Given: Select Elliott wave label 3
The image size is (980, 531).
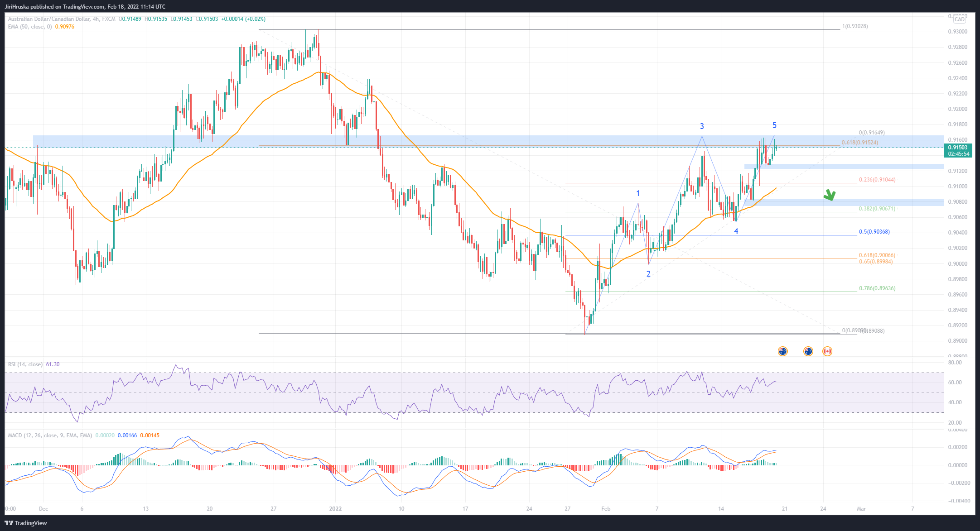Looking at the screenshot, I should click(x=702, y=126).
